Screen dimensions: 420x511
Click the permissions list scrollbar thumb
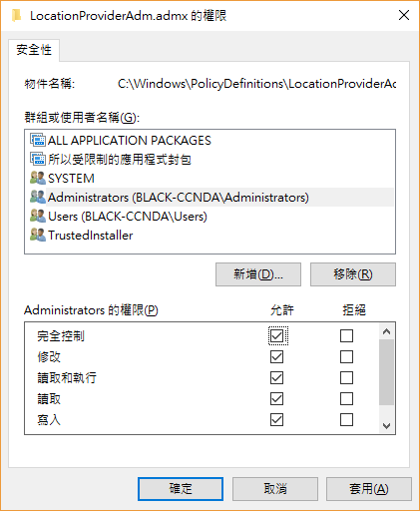pyautogui.click(x=386, y=372)
